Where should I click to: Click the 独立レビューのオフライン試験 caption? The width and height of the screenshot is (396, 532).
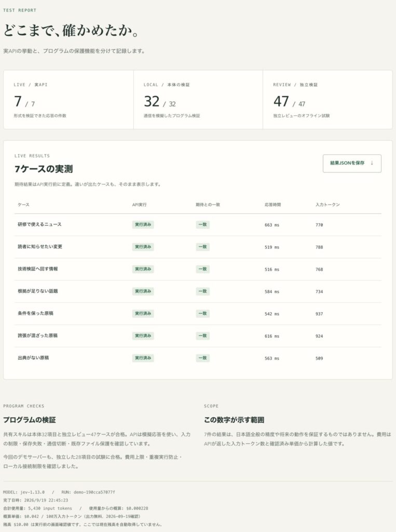point(302,116)
